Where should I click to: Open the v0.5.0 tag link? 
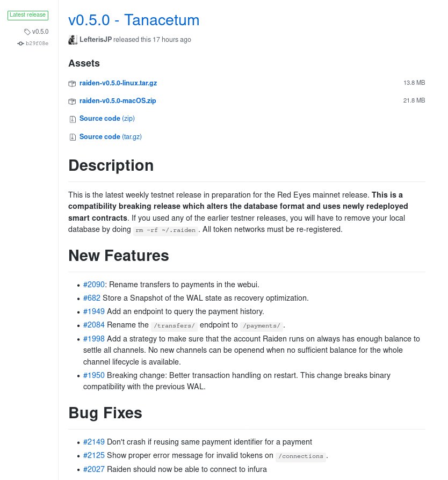(x=40, y=32)
